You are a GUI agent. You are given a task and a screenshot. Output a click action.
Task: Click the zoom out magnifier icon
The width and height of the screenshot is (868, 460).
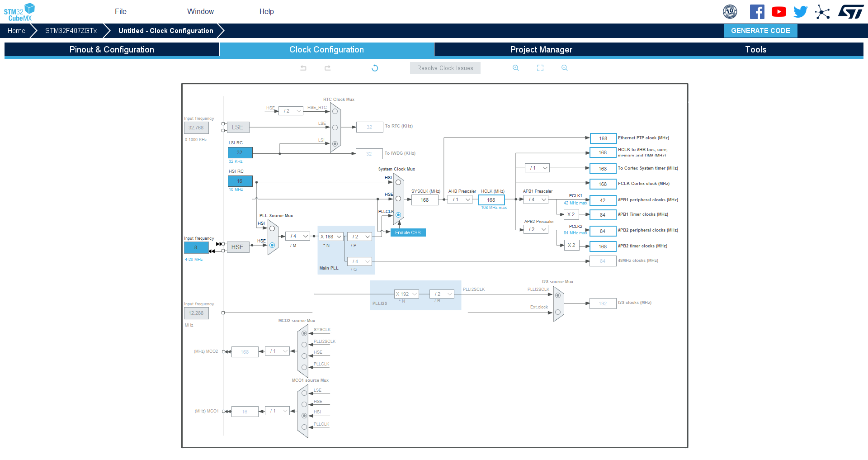(565, 68)
